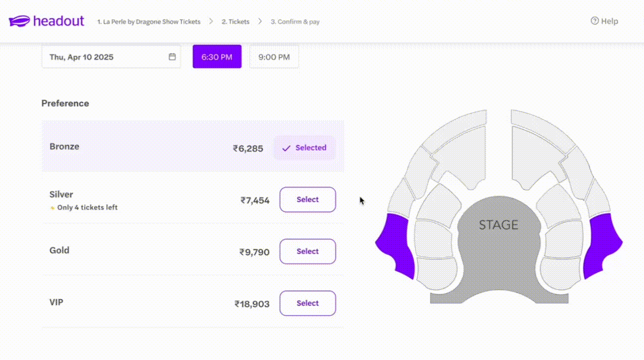The width and height of the screenshot is (644, 360).
Task: Click the calendar icon in date field
Action: [x=172, y=57]
